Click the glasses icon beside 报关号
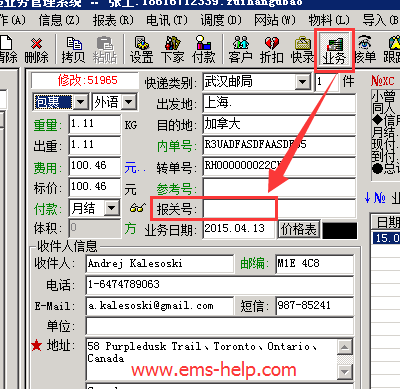400x389 pixels. [x=138, y=208]
